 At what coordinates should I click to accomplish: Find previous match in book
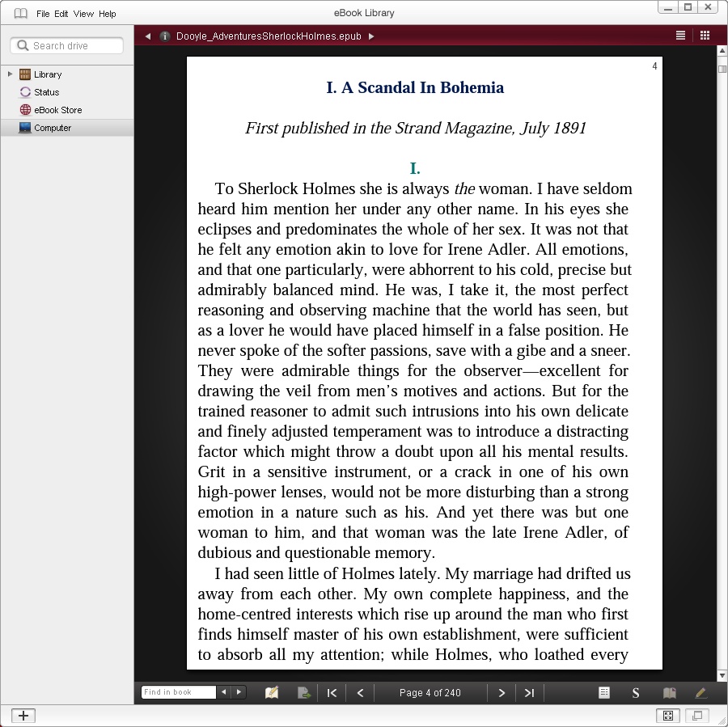tap(224, 692)
